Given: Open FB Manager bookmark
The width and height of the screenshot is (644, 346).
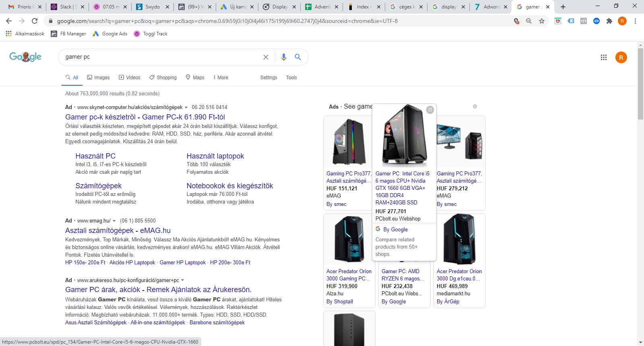Looking at the screenshot, I should coord(68,34).
